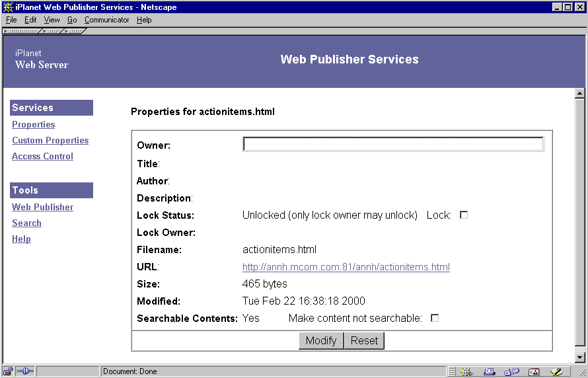Click the 'Document: Done' status text
This screenshot has width=588, height=378.
[129, 371]
